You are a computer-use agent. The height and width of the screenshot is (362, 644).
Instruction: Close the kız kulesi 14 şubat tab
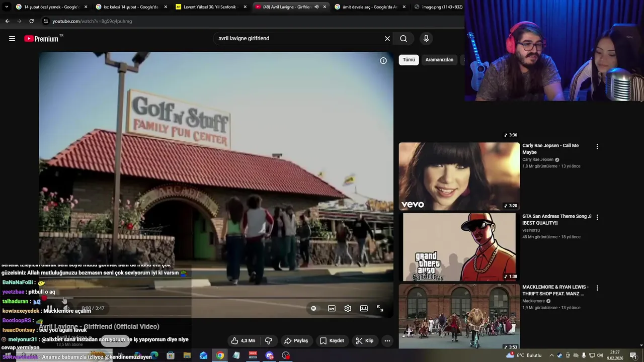point(166,7)
